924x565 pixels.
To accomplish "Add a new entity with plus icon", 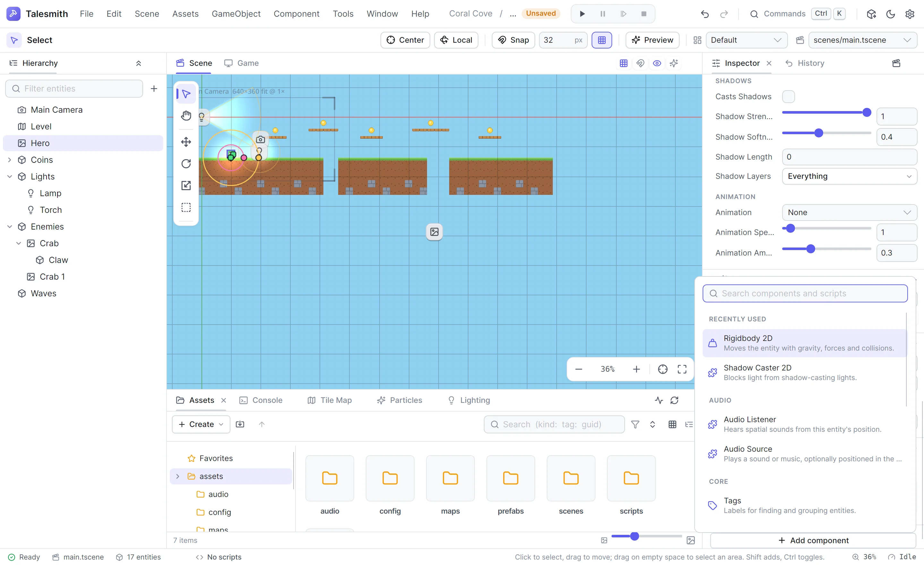I will pyautogui.click(x=154, y=89).
